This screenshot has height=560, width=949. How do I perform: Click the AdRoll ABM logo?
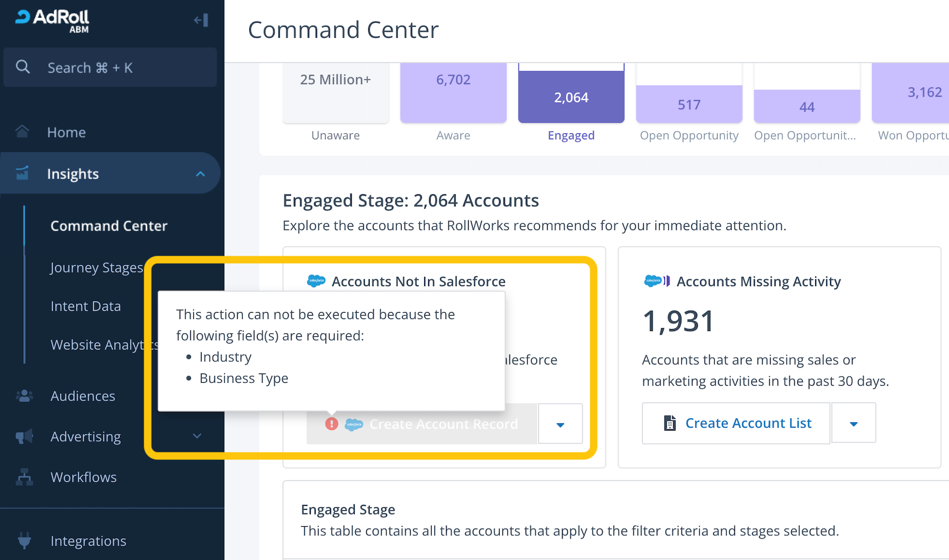tap(53, 21)
